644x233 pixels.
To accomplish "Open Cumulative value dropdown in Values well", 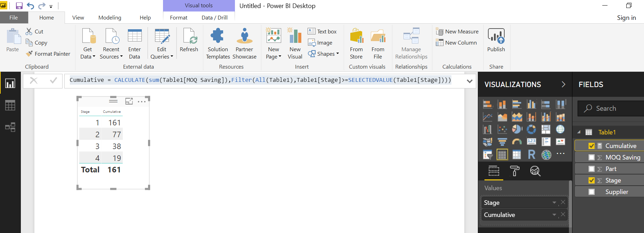I will point(554,215).
